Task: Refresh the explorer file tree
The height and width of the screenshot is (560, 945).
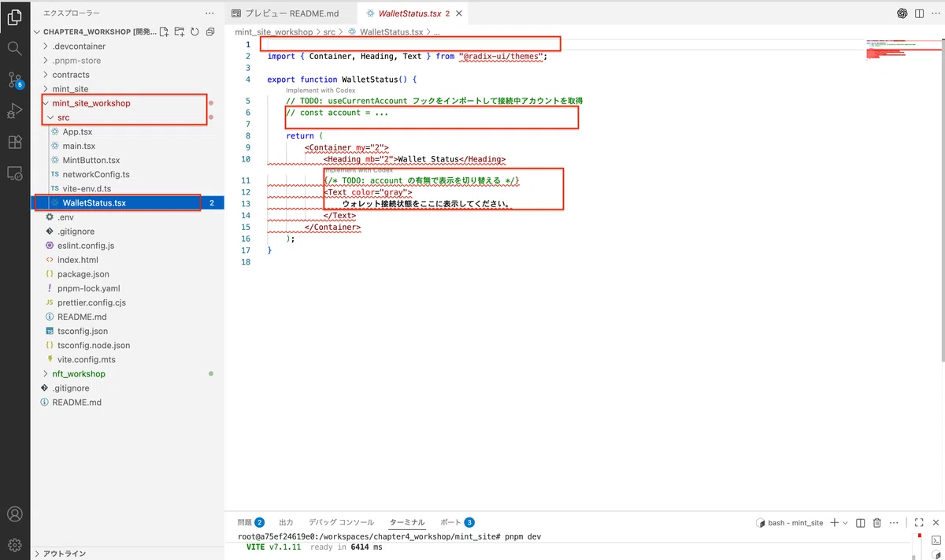Action: [195, 32]
